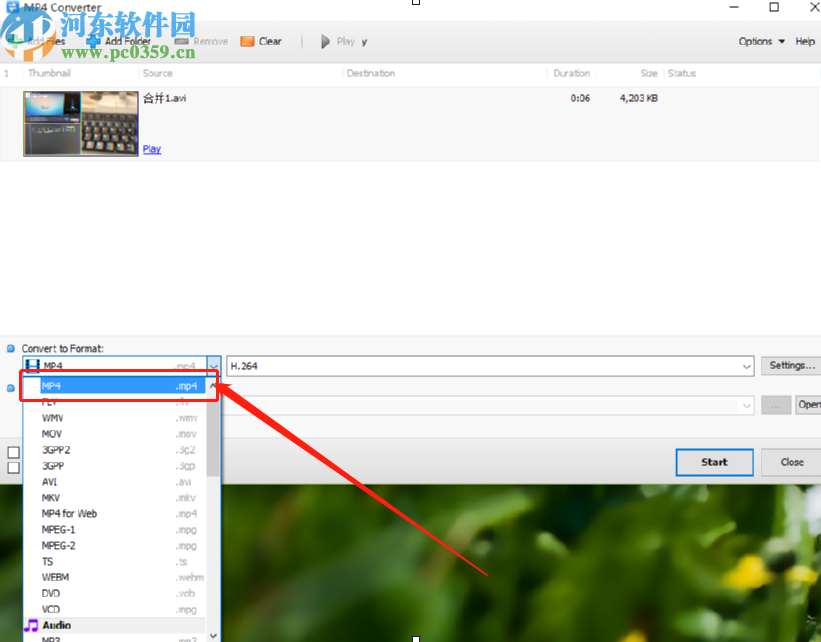
Task: Click the format list scrollbar thumb
Action: (213, 436)
